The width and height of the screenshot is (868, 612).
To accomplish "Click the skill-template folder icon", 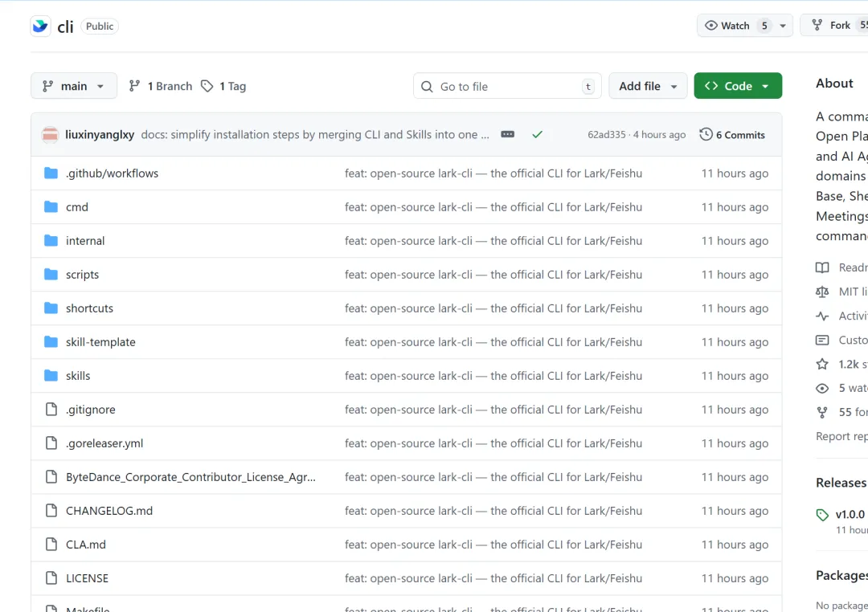I will (x=51, y=342).
